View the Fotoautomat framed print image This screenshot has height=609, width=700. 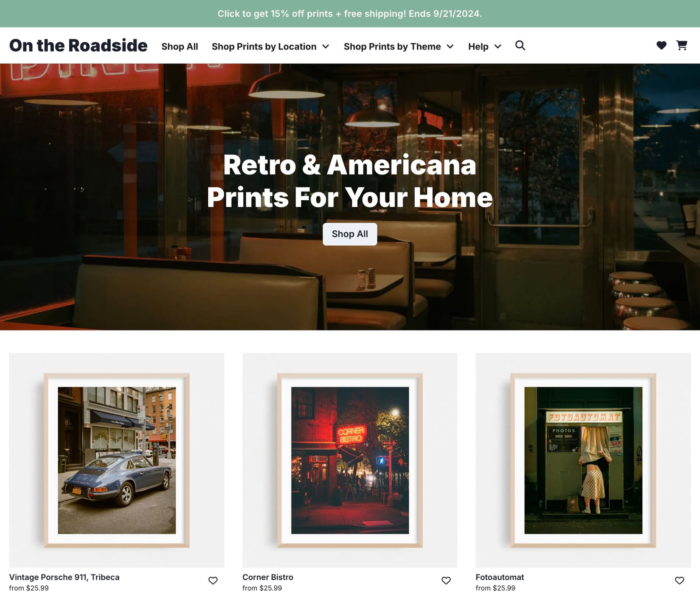coord(583,460)
